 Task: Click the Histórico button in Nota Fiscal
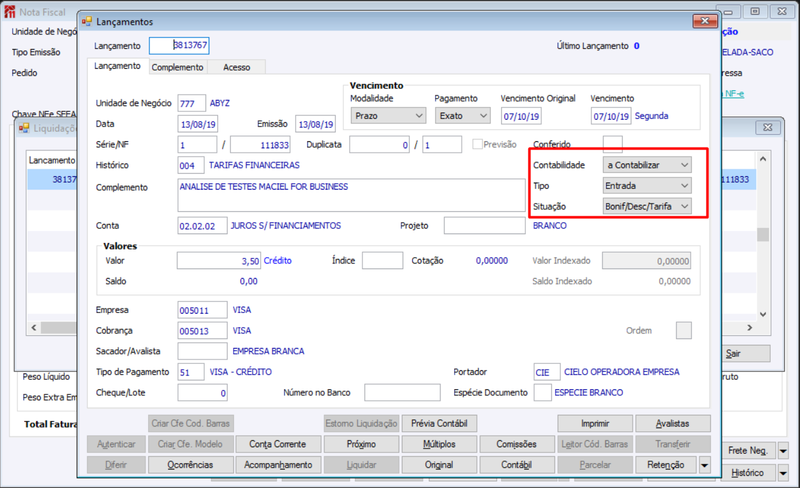pos(748,473)
